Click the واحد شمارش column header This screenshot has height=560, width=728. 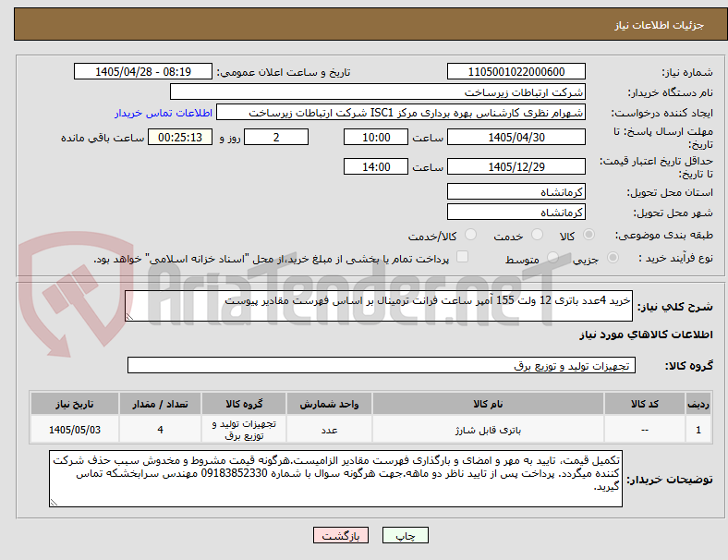329,404
